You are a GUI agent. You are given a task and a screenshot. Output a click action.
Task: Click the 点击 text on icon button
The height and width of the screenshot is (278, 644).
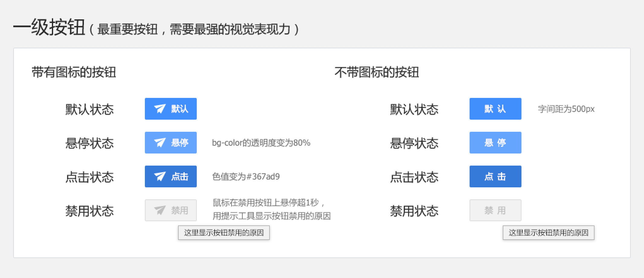[180, 176]
